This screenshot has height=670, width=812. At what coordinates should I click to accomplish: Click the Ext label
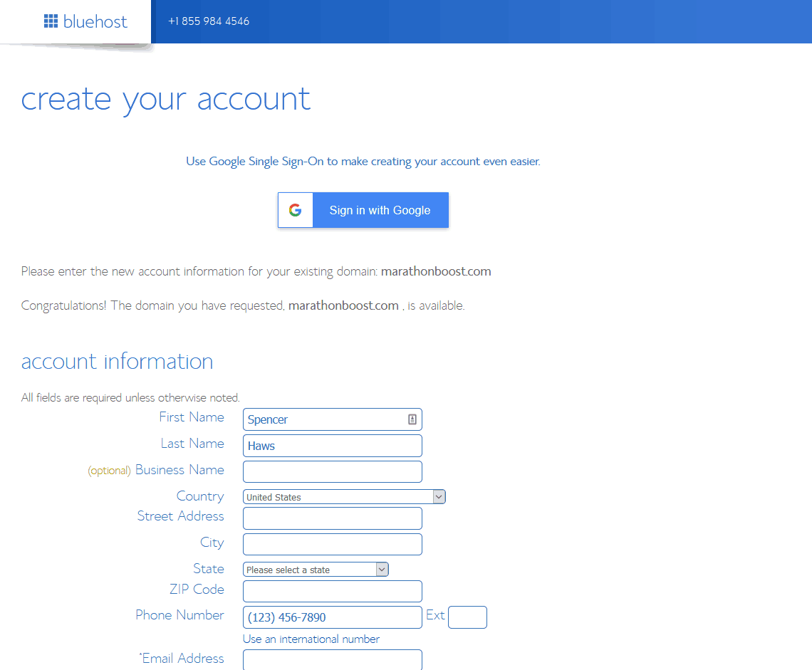click(435, 615)
